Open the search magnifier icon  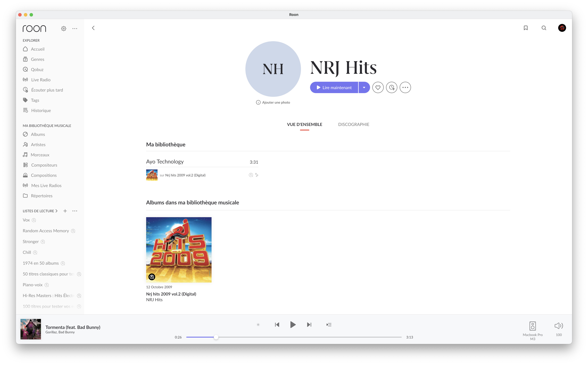[x=544, y=28]
